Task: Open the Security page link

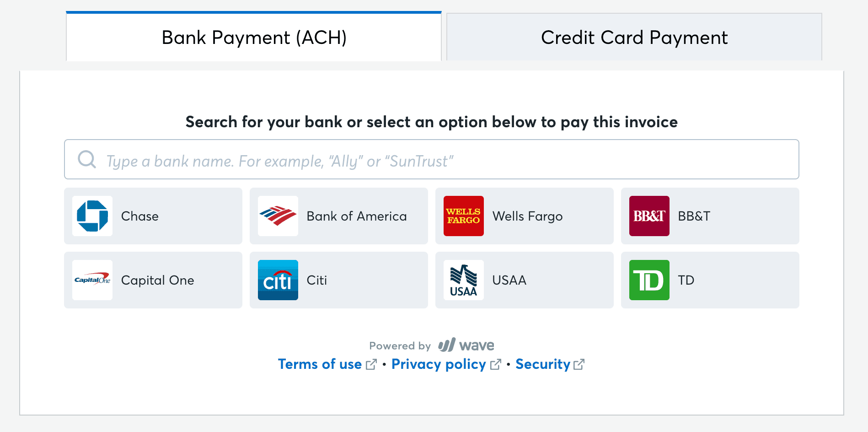Action: [x=542, y=364]
